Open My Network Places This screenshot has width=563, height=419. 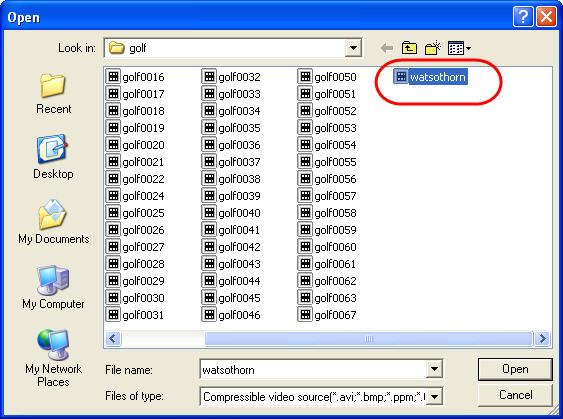tap(53, 358)
